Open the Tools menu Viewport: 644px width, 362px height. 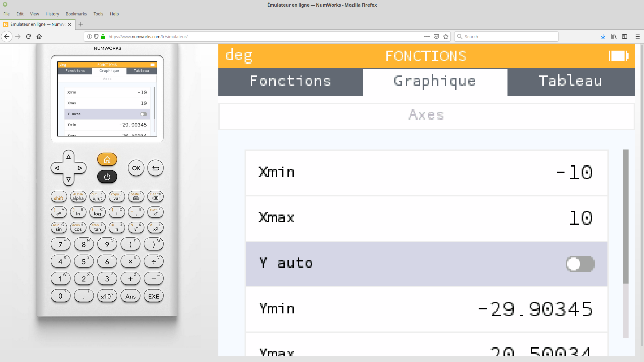coord(98,14)
